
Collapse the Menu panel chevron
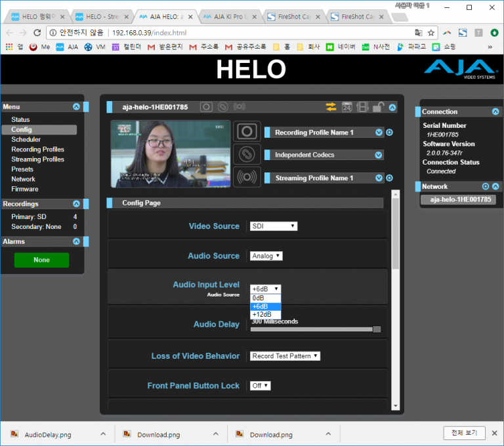click(x=76, y=107)
